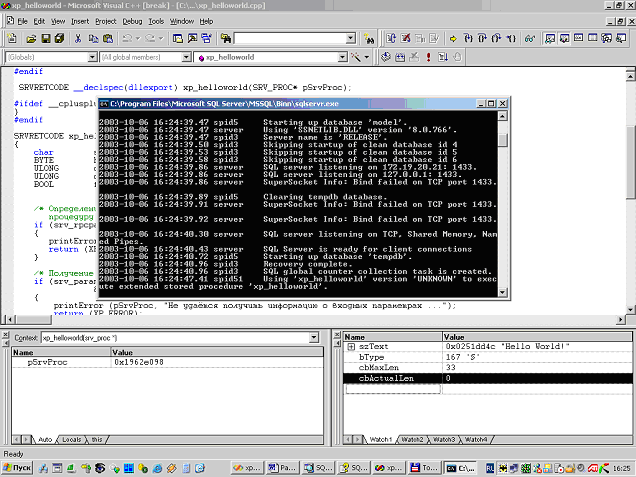Click the Paste toolbar icon

click(x=108, y=39)
